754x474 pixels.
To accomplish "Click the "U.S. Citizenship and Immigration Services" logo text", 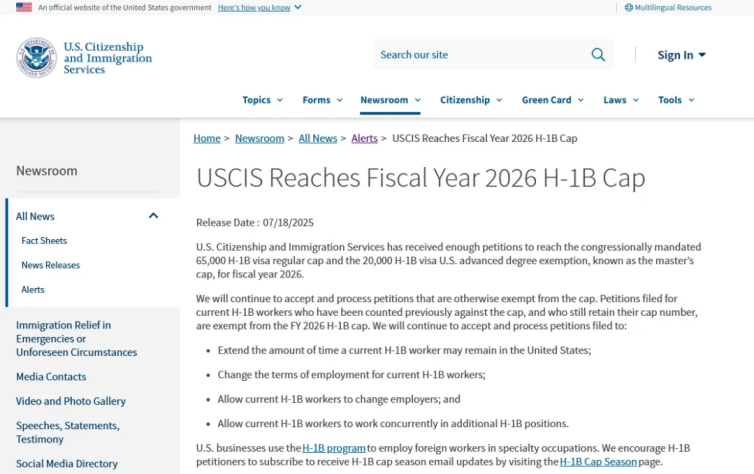I will (108, 58).
